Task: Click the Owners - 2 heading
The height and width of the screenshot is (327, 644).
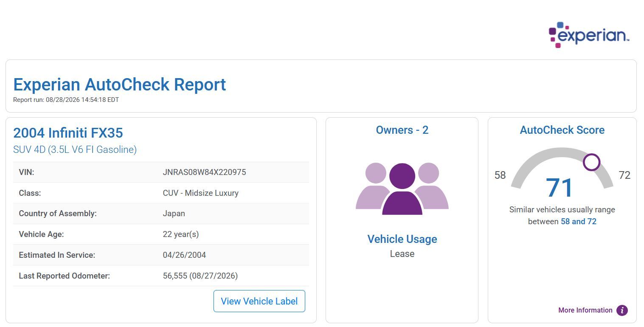Action: (402, 130)
